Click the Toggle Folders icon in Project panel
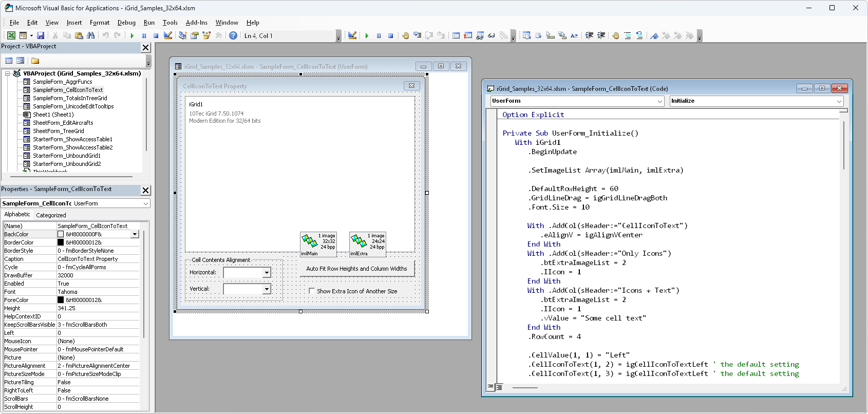868x414 pixels. point(35,61)
